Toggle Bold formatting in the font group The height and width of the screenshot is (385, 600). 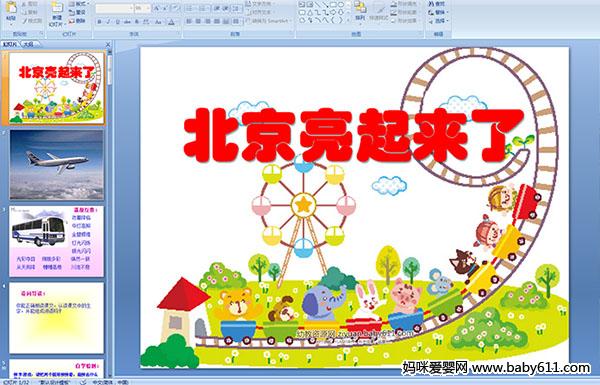click(x=99, y=22)
